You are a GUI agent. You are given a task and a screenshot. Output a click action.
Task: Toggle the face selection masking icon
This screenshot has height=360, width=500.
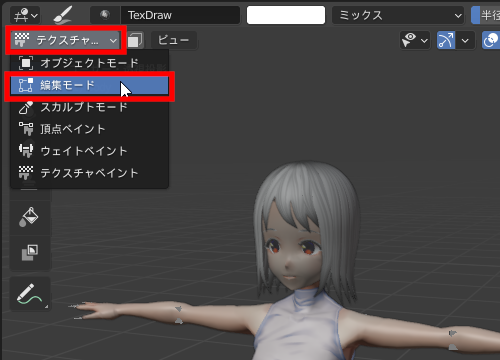[x=135, y=40]
